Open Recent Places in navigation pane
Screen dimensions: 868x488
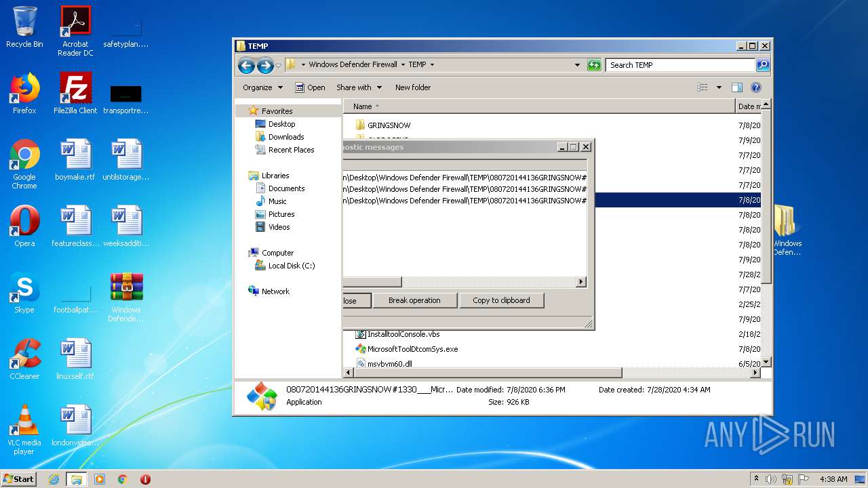pos(291,150)
